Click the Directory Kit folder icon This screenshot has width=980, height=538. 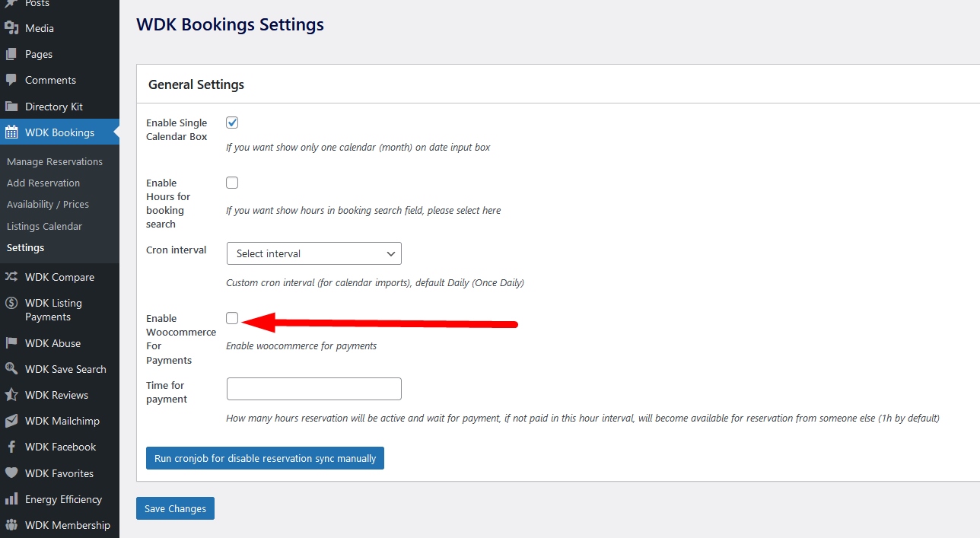click(x=11, y=107)
